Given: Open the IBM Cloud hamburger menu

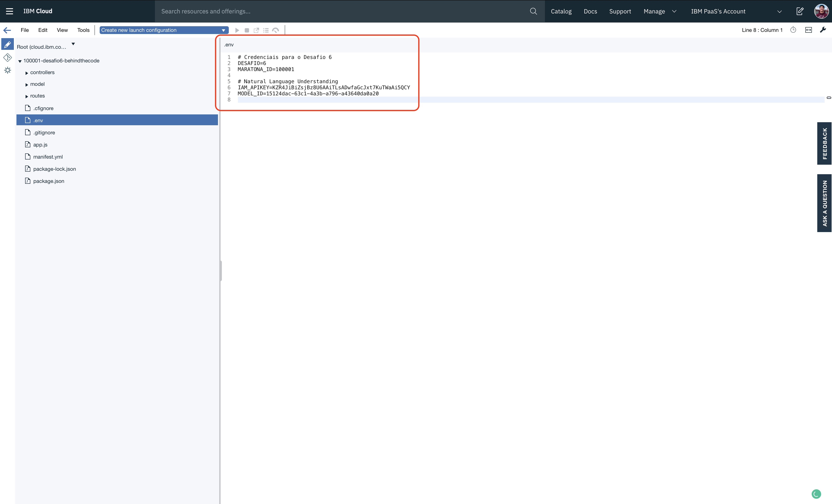Looking at the screenshot, I should [x=10, y=11].
